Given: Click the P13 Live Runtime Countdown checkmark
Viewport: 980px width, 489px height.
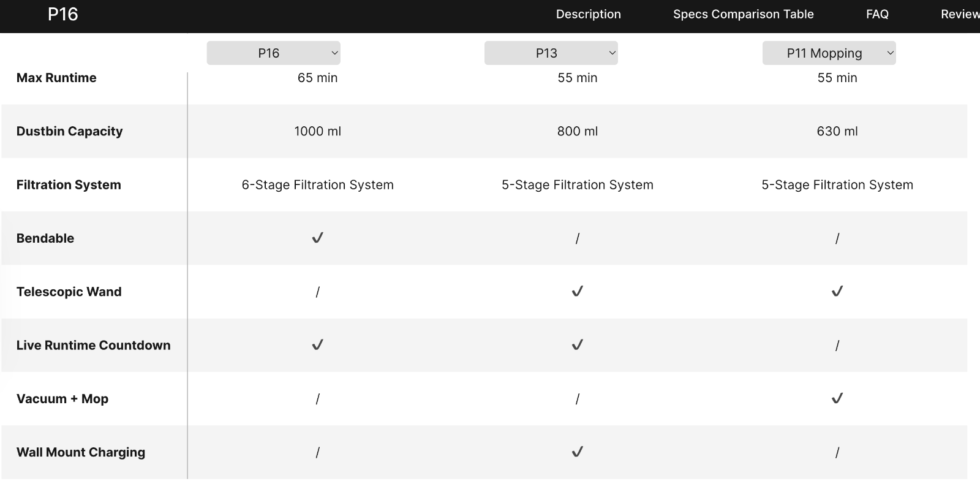Looking at the screenshot, I should (x=577, y=344).
